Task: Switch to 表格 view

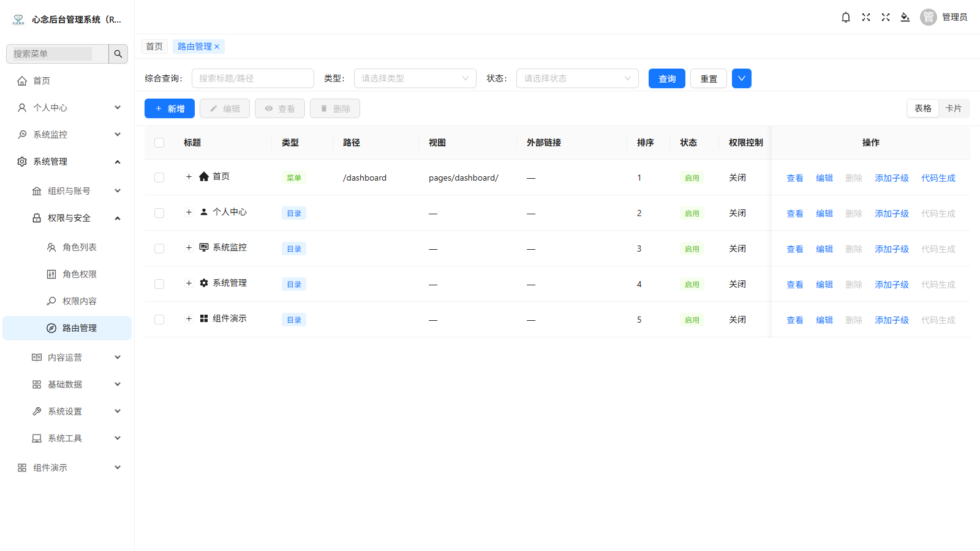Action: (x=923, y=108)
